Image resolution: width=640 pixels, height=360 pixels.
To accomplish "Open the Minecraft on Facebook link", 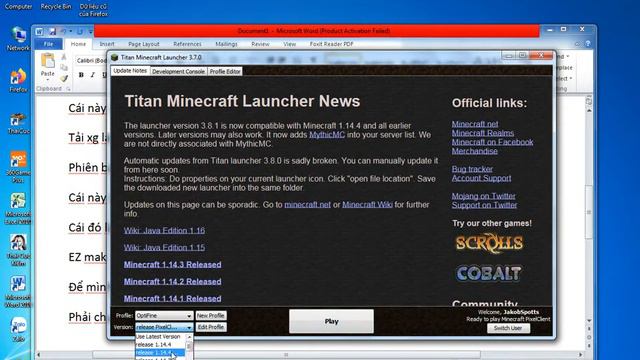I will (x=492, y=142).
